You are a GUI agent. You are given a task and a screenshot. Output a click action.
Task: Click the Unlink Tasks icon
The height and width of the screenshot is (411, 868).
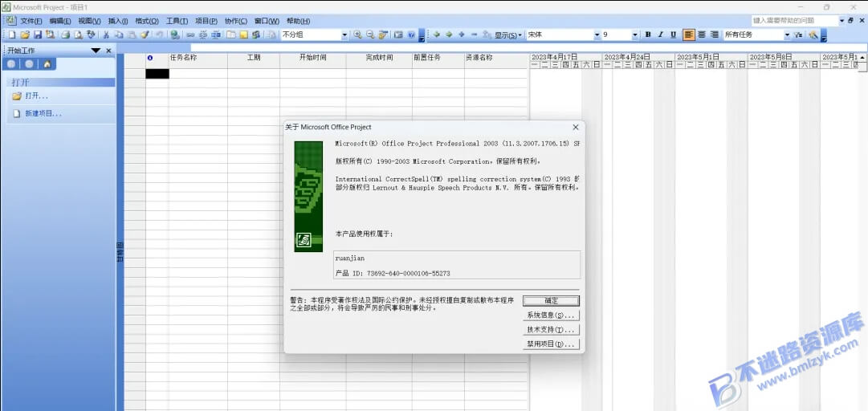(x=203, y=35)
